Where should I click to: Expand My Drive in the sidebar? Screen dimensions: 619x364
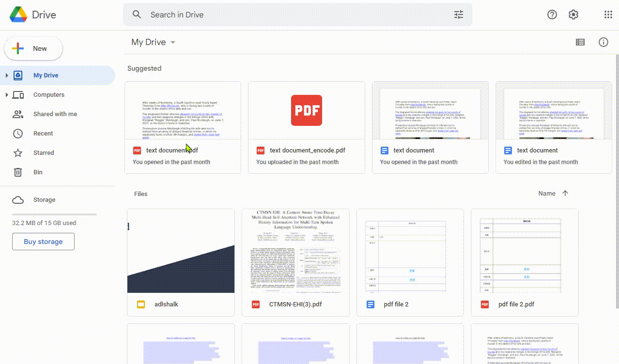(7, 75)
